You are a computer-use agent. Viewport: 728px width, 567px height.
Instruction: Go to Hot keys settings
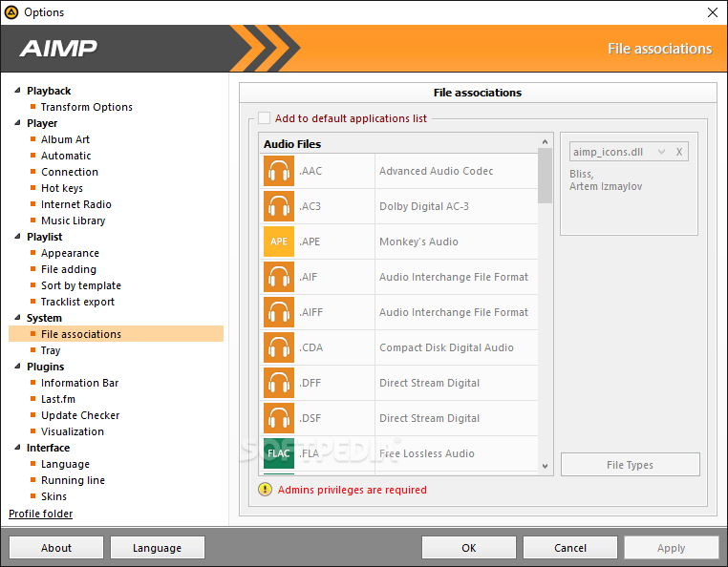pos(62,188)
